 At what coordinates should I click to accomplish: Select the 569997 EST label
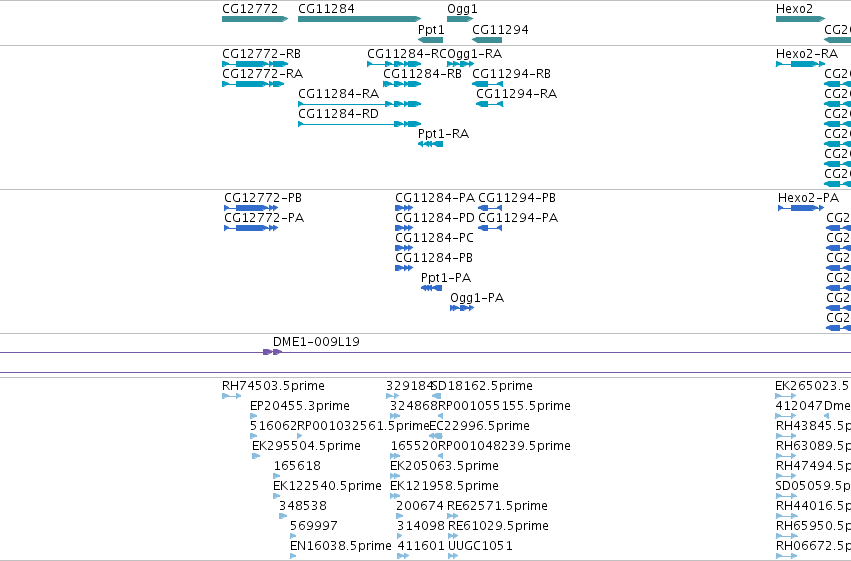(314, 526)
